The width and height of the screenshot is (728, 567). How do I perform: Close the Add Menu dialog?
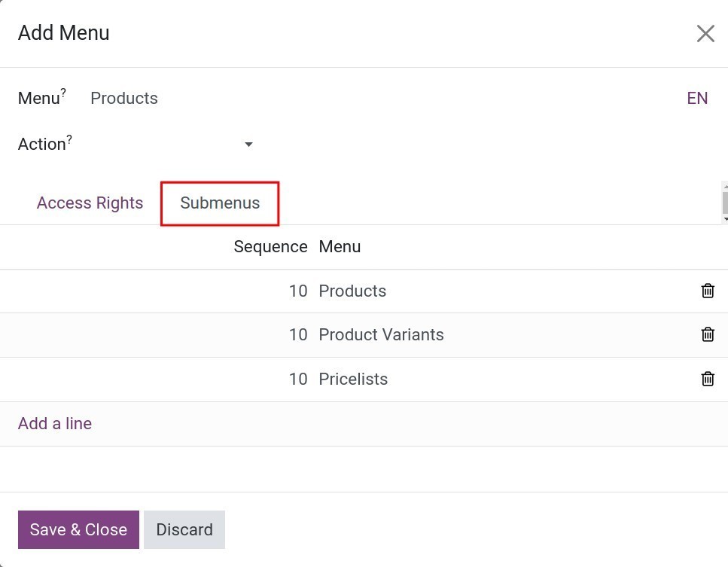[705, 33]
